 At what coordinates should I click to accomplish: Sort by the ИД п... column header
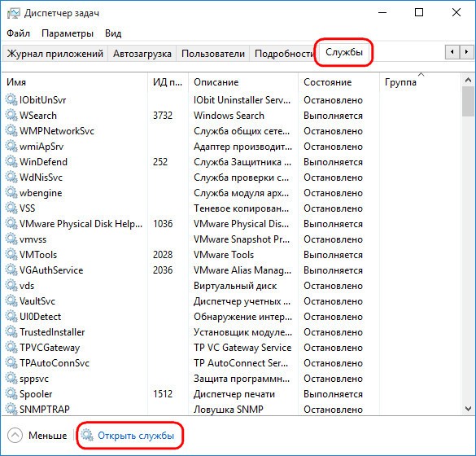(x=168, y=82)
